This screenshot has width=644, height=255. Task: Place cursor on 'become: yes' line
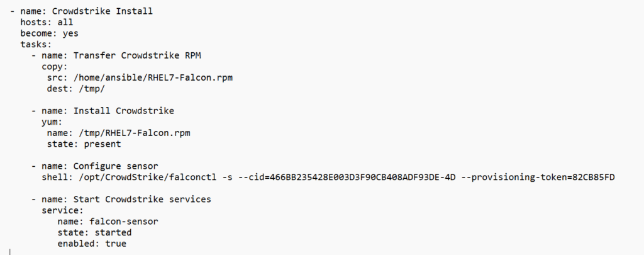pyautogui.click(x=49, y=33)
